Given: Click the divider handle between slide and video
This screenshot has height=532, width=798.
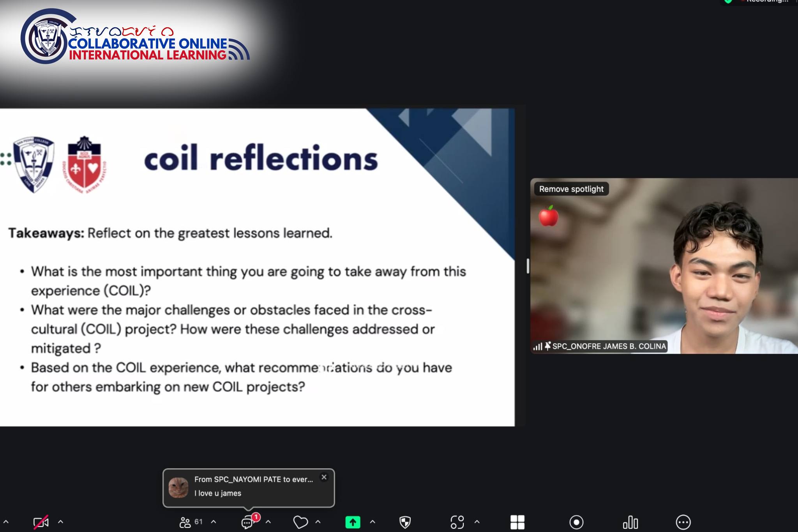Looking at the screenshot, I should click(528, 266).
